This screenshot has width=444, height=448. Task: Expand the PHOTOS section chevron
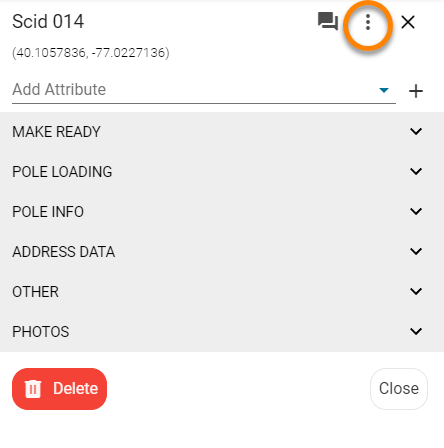416,331
